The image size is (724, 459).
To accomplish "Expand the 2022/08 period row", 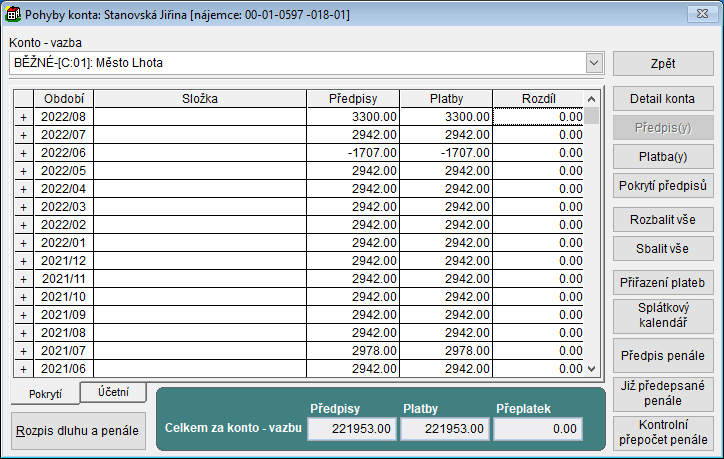I will pyautogui.click(x=23, y=117).
